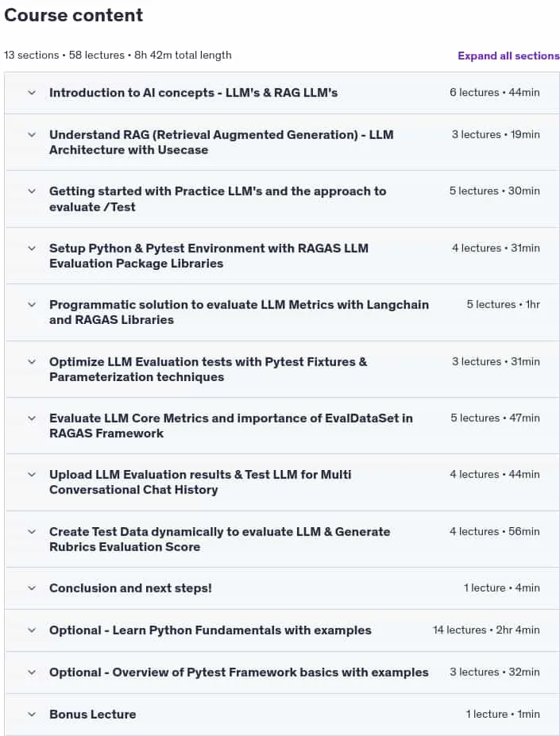The image size is (560, 736).
Task: Expand Introduction to AI concepts chevron
Action: pyautogui.click(x=32, y=92)
